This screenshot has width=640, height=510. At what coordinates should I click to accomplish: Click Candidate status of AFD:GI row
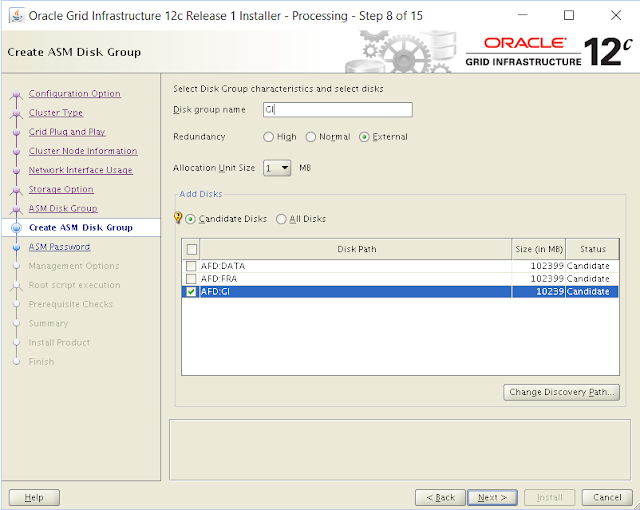[x=588, y=291]
